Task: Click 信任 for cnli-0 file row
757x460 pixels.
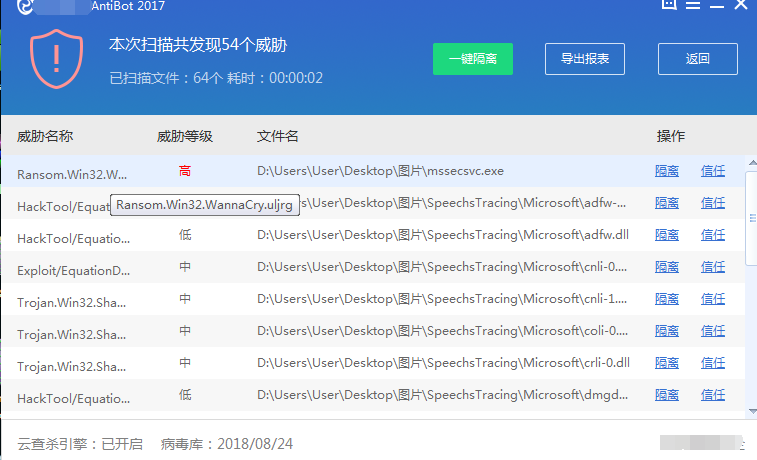Action: click(x=713, y=267)
